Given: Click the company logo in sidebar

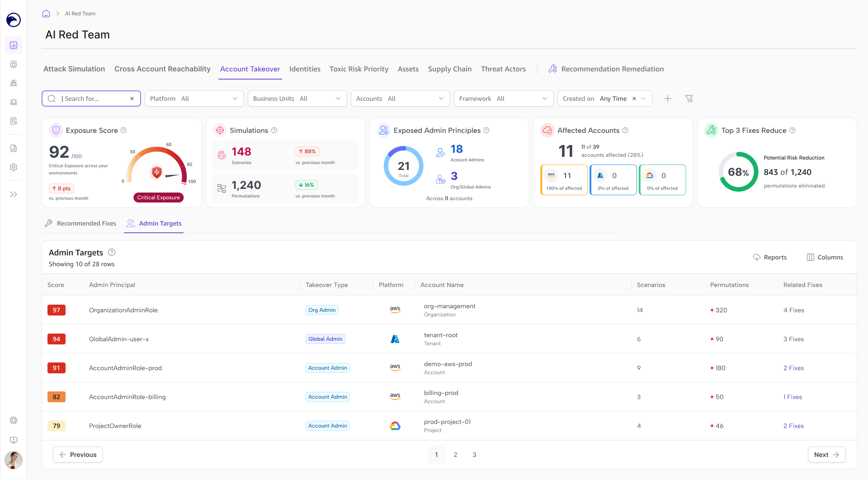Looking at the screenshot, I should 14,20.
